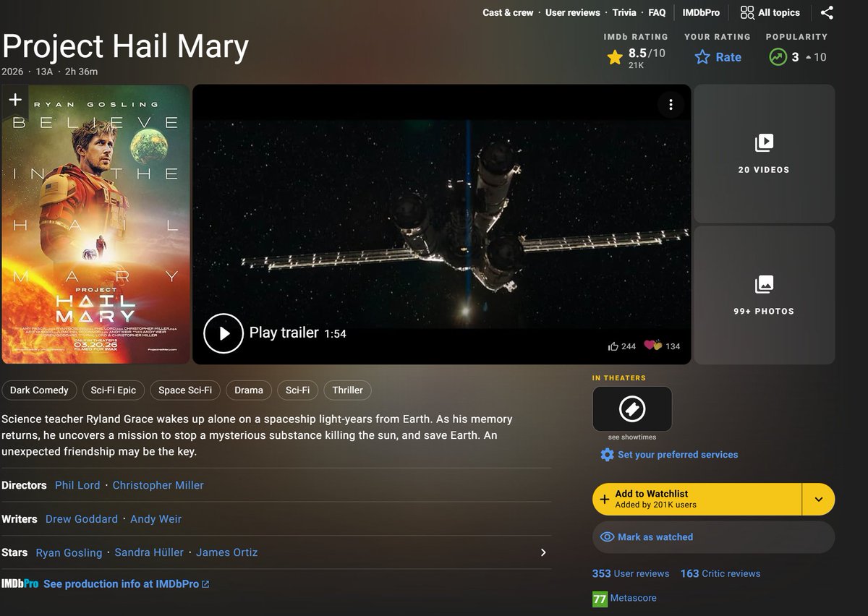This screenshot has width=868, height=616.
Task: Click the heart reactions icon on trailer
Action: [x=652, y=346]
